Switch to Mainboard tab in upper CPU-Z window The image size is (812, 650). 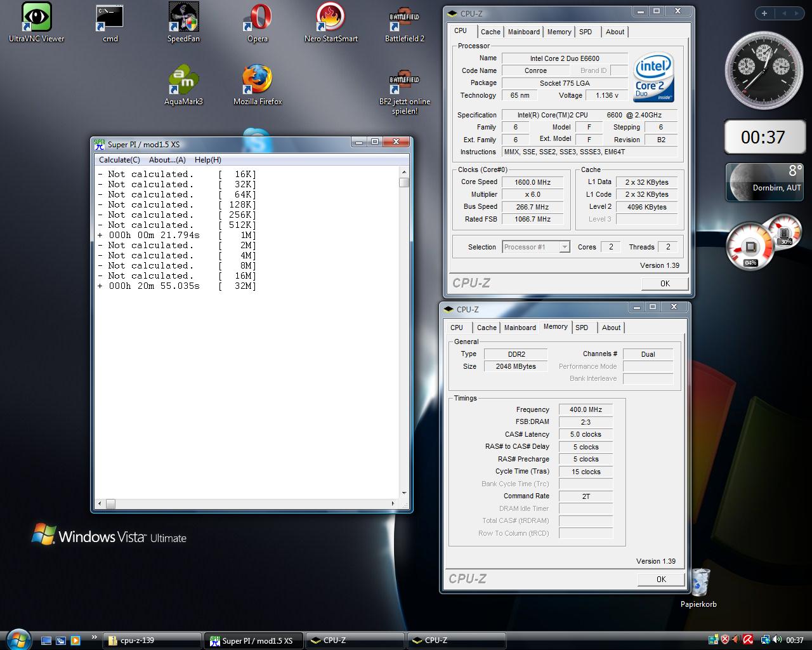(x=524, y=32)
